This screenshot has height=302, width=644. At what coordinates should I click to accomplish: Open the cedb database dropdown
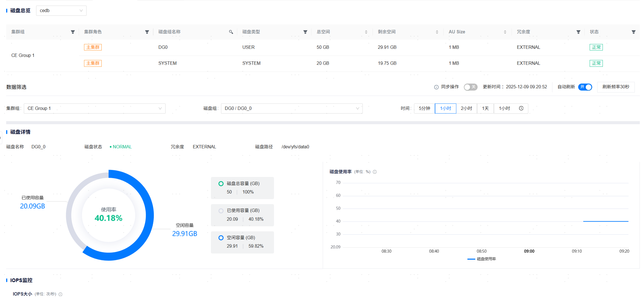click(61, 11)
